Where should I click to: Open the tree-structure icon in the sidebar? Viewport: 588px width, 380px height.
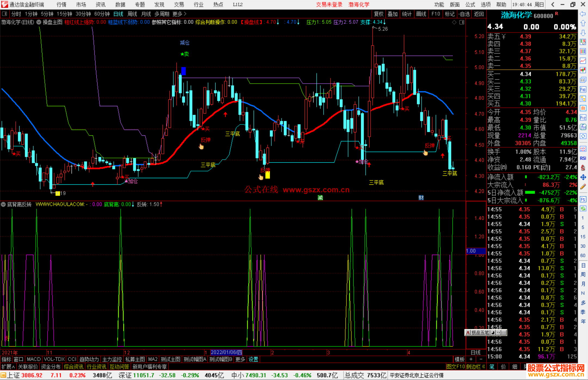coord(583,99)
